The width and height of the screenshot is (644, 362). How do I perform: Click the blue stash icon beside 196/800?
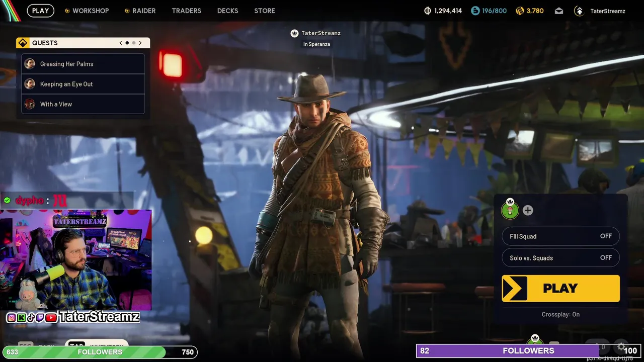(475, 11)
